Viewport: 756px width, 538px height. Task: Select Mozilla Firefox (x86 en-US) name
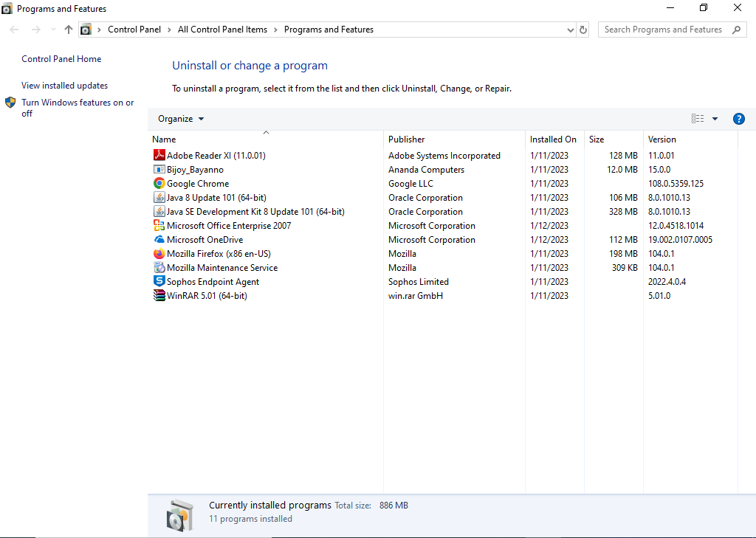click(x=219, y=253)
